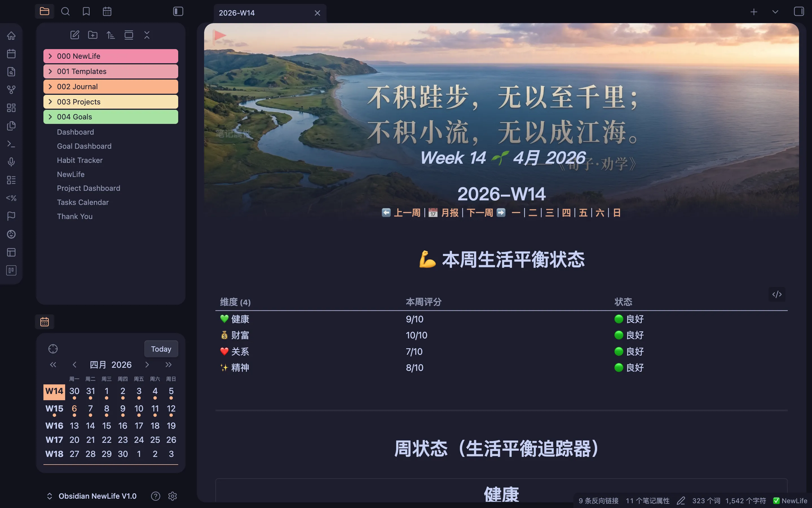812x508 pixels.
Task: Select April 6 in calendar
Action: tap(74, 409)
